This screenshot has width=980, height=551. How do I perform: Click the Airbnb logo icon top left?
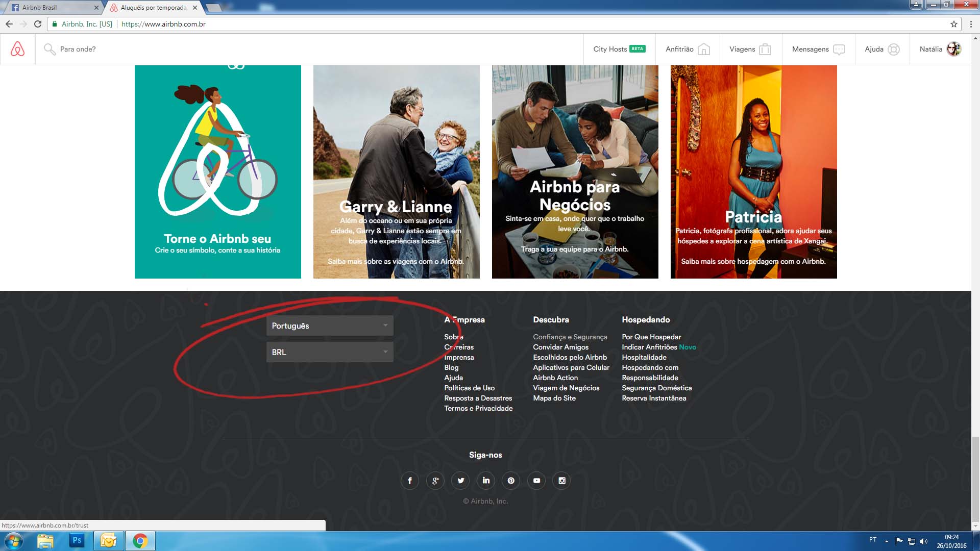[17, 48]
